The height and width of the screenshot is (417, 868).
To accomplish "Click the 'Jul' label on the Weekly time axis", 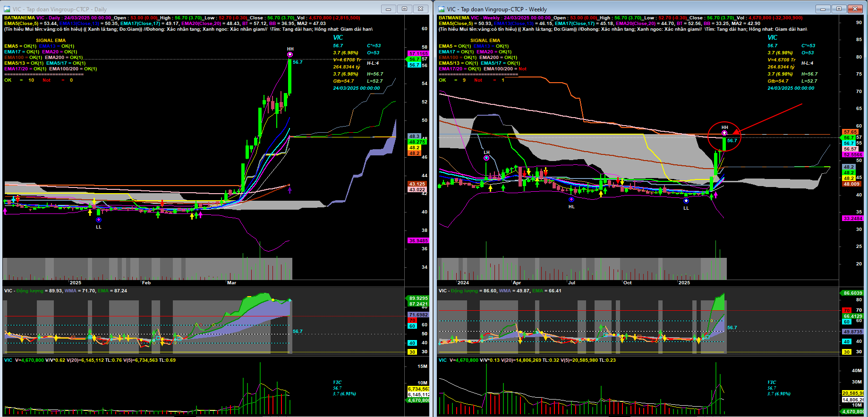I will pos(571,283).
